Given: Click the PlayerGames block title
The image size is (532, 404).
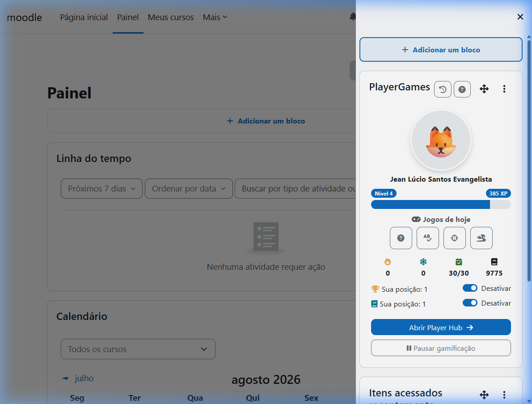Looking at the screenshot, I should click(399, 87).
